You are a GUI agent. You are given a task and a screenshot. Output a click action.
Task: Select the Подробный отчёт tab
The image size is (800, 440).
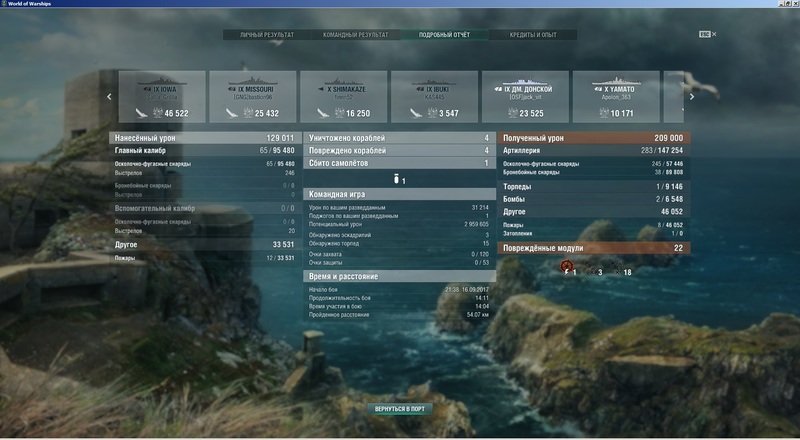(443, 35)
